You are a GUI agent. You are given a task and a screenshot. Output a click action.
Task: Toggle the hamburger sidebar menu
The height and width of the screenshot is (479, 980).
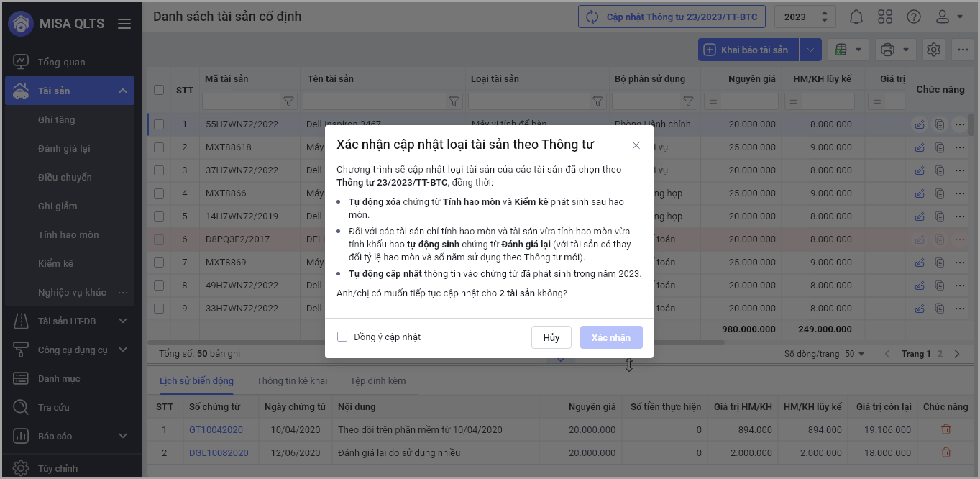[x=124, y=24]
